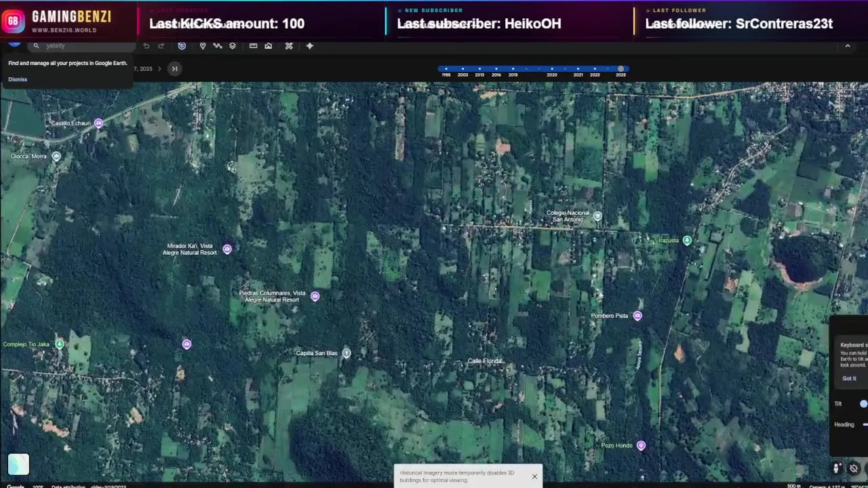
Task: Select 2023 on the imagery timeline
Action: [595, 69]
